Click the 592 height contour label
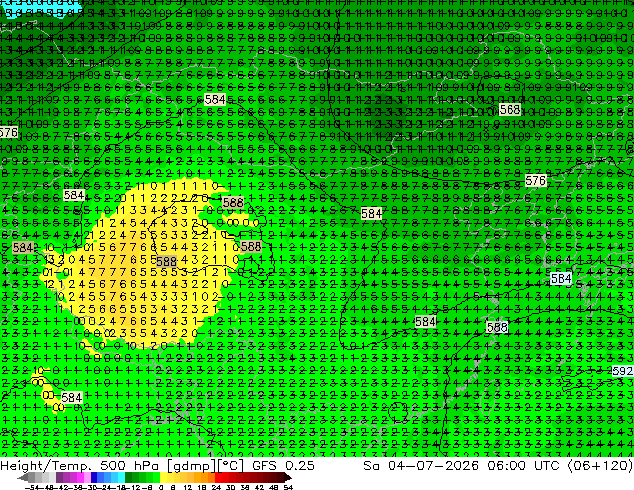The image size is (634, 490). (x=622, y=371)
